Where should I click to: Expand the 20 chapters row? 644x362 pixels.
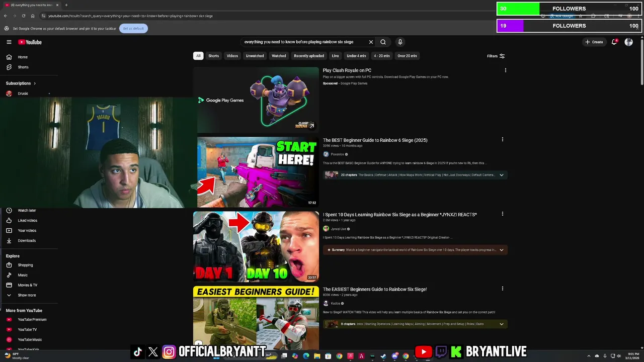click(415, 175)
